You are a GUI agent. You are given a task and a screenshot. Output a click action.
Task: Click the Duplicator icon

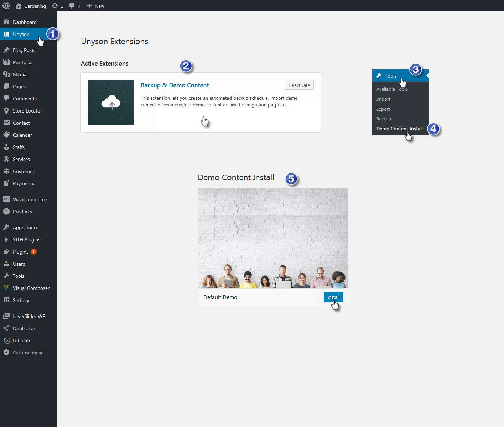pyautogui.click(x=6, y=328)
